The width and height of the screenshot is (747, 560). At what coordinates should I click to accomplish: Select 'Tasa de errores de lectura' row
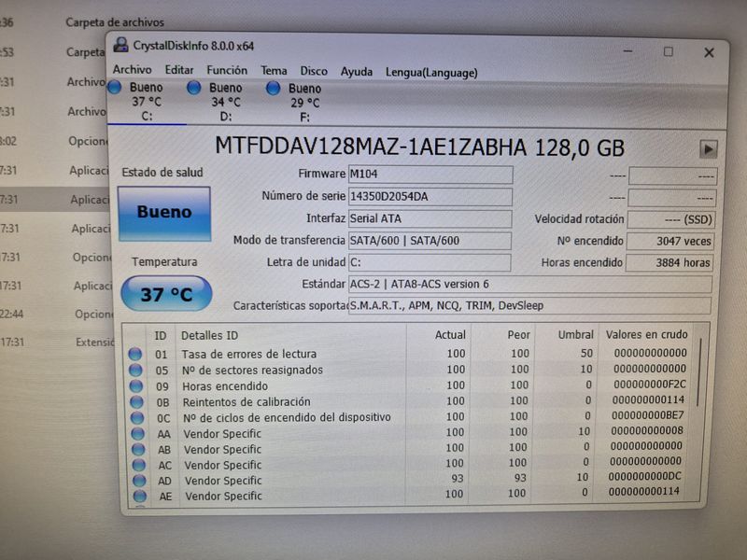[410, 354]
